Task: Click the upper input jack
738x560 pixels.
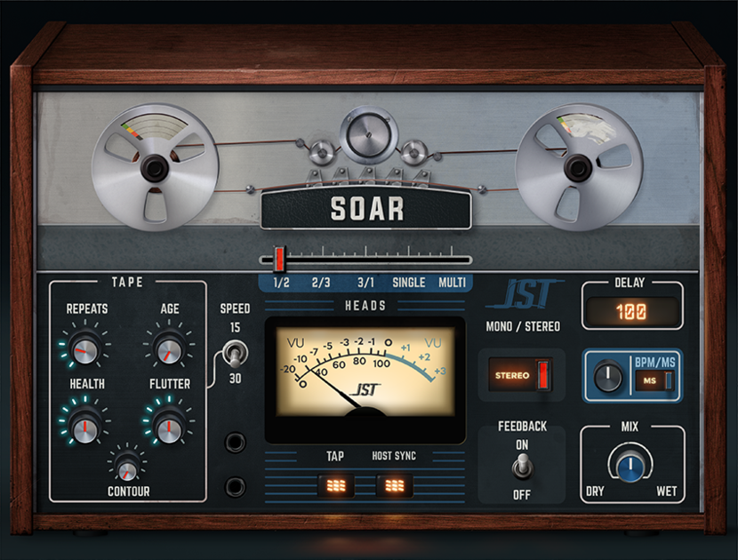Action: point(235,443)
